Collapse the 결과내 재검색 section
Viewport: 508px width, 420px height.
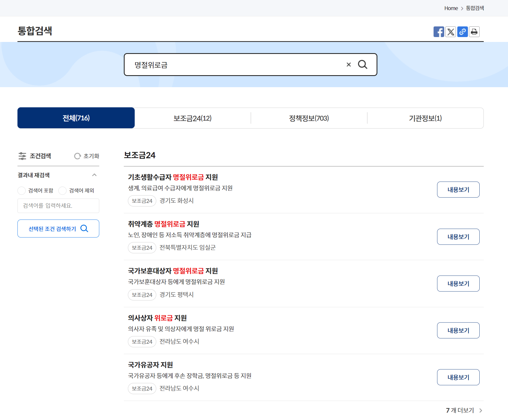[x=94, y=175]
